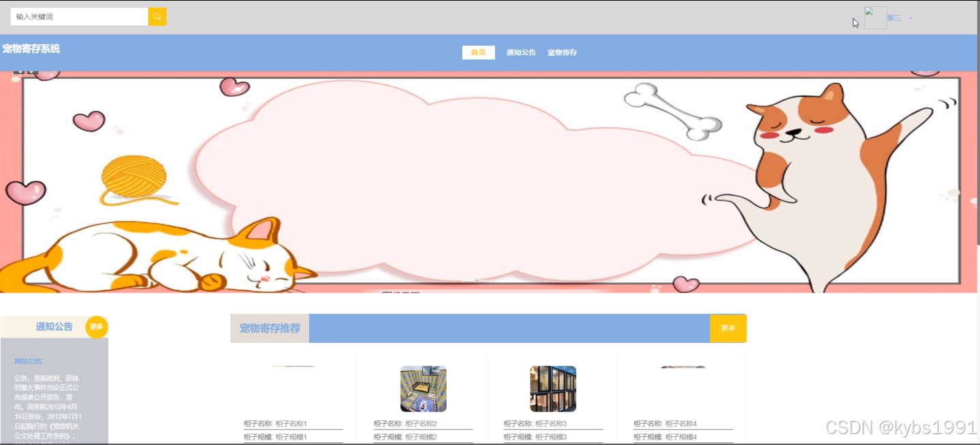The width and height of the screenshot is (980, 445).
Task: Click the yellow magnifier search icon
Action: (x=157, y=16)
